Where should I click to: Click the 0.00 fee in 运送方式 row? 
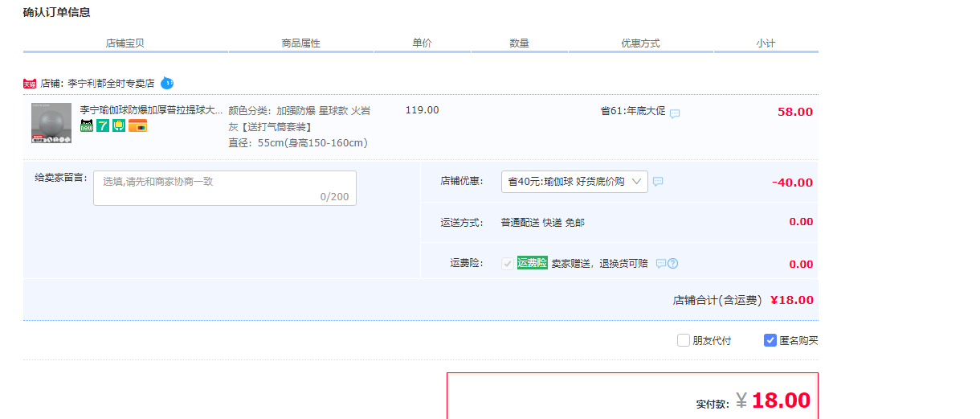(801, 222)
